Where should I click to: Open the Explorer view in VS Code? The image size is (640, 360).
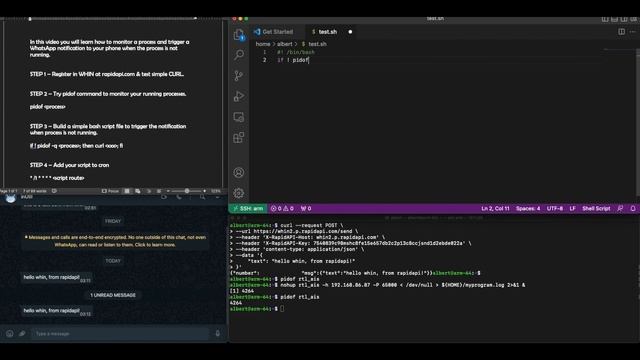[239, 35]
